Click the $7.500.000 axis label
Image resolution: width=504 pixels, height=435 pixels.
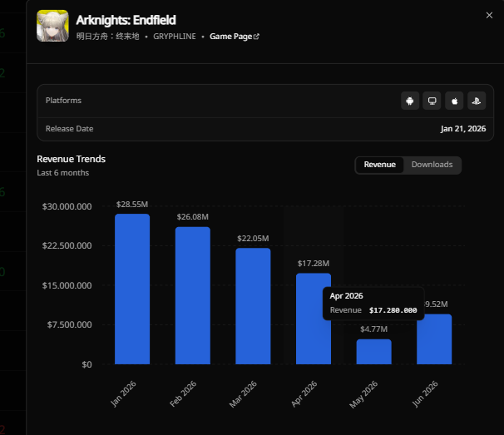69,324
